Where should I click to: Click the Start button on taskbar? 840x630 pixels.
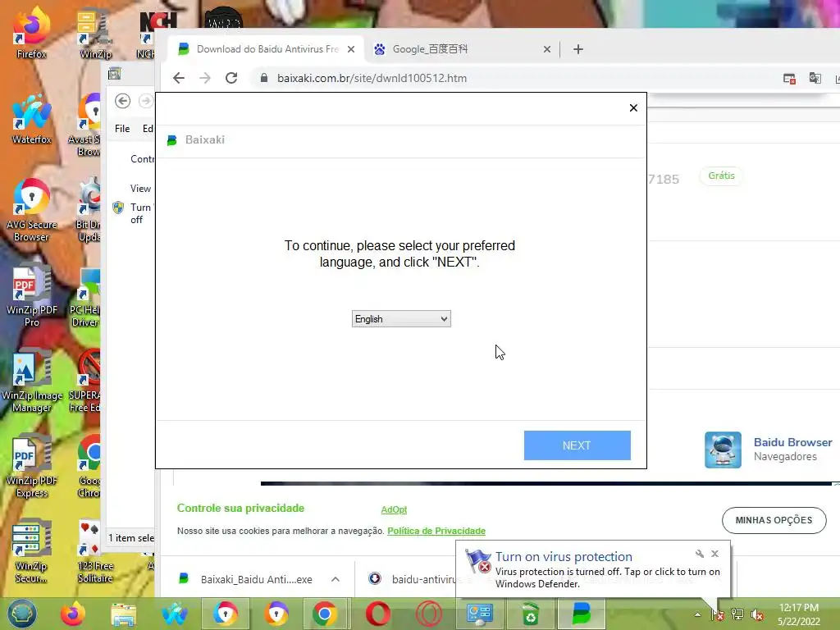tap(21, 614)
